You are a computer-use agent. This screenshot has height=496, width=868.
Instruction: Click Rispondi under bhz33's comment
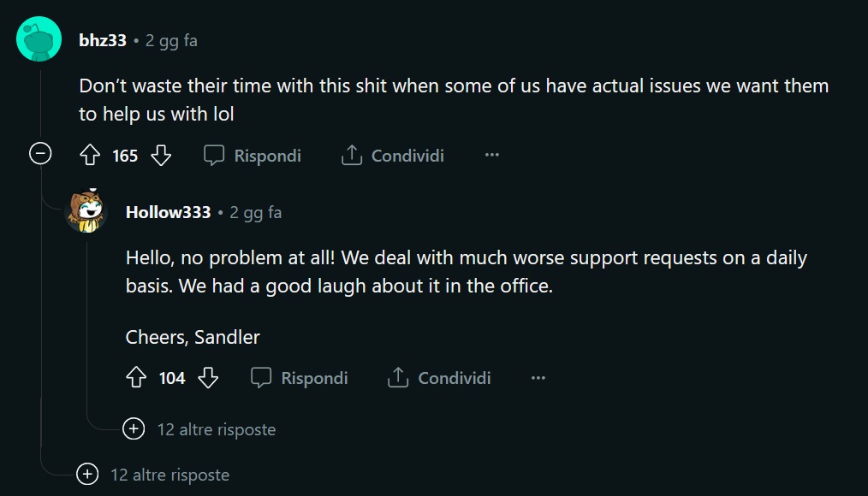pyautogui.click(x=267, y=156)
